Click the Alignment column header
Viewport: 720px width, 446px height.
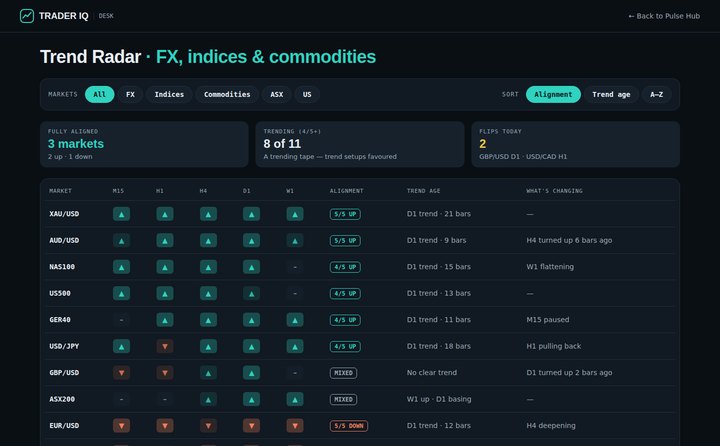click(346, 191)
